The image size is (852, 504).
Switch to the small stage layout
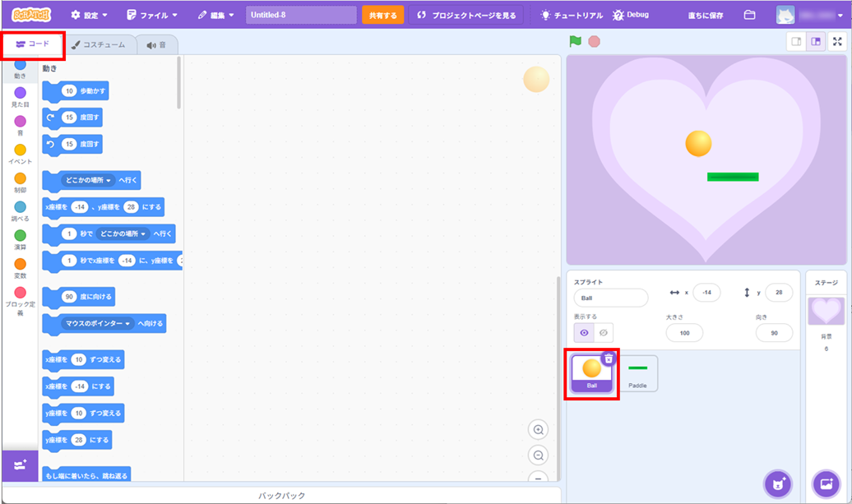click(x=796, y=42)
